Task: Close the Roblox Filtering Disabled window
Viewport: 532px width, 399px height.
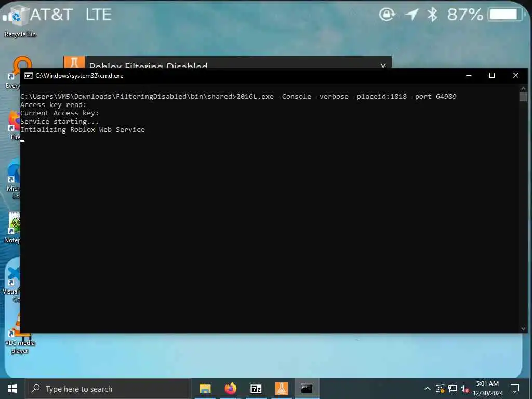Action: coord(383,65)
